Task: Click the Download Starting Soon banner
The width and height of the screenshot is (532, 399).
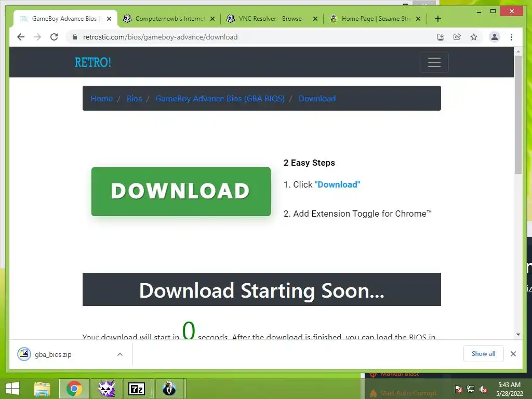Action: (262, 289)
